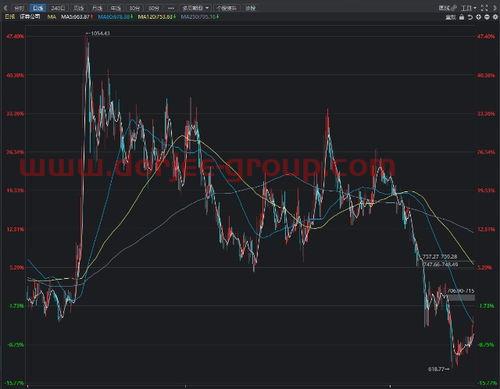Image resolution: width=500 pixels, height=389 pixels.
Task: Select the MA250 gray moving average label
Action: (200, 16)
